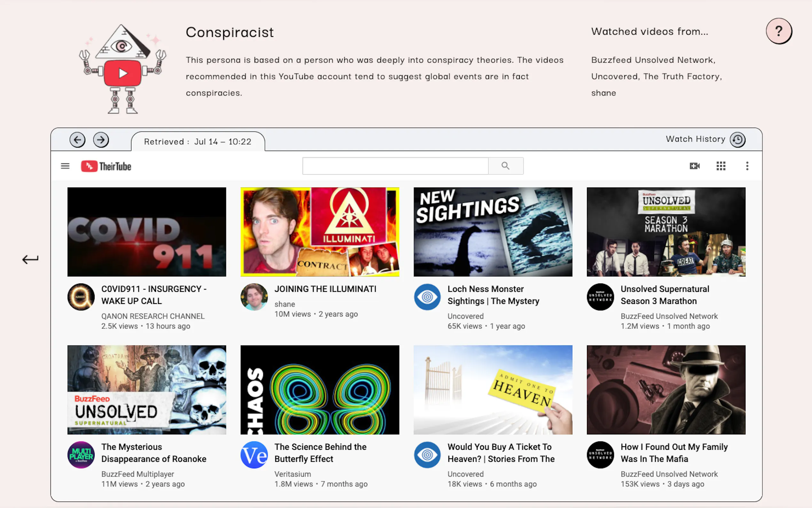Open the Heaven ticket video thumbnail
Screen dimensions: 812x508
[x=493, y=390]
